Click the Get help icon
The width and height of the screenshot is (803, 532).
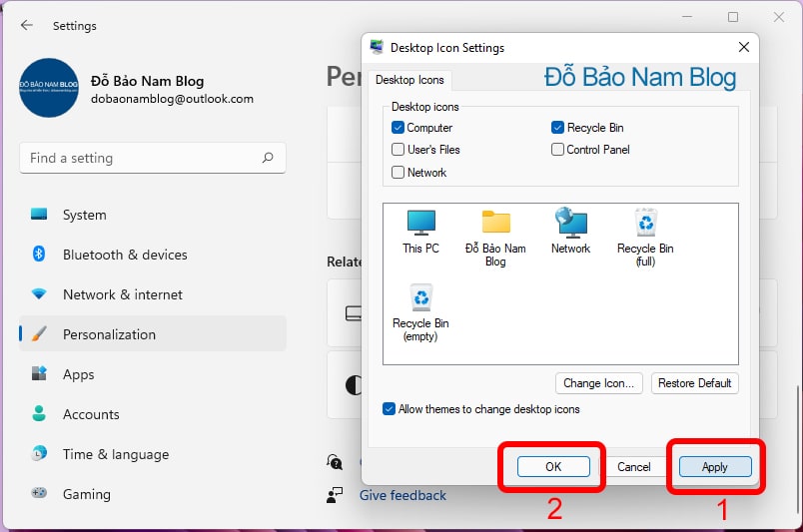[x=335, y=462]
